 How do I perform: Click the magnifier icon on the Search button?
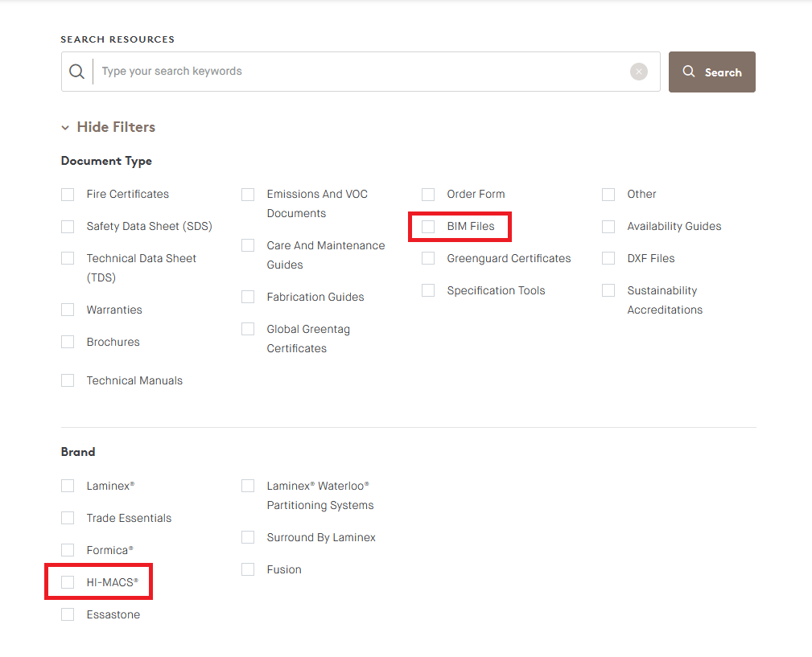click(x=688, y=71)
